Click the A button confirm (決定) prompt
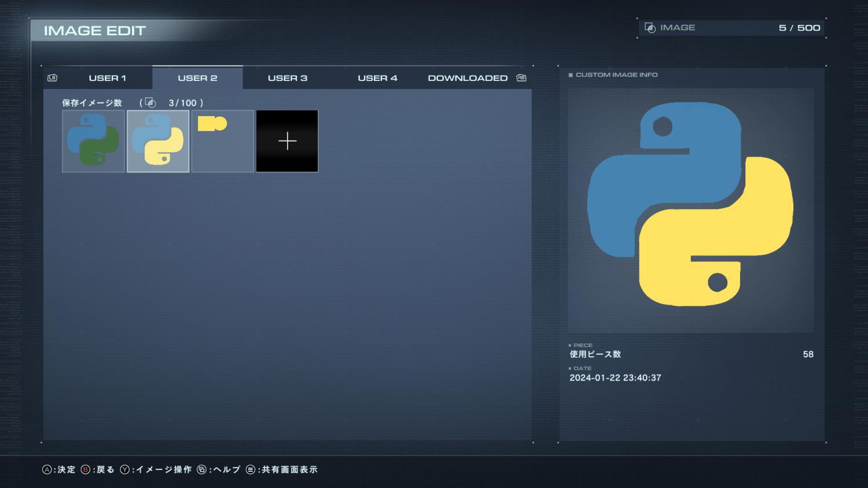Viewport: 868px width, 488px height. click(59, 469)
